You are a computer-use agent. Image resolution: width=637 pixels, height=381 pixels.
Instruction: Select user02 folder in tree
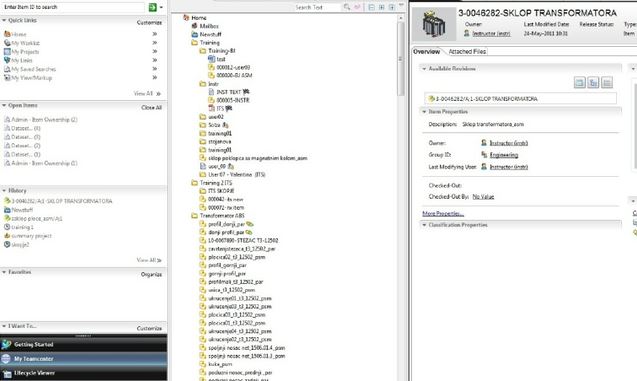tap(212, 117)
